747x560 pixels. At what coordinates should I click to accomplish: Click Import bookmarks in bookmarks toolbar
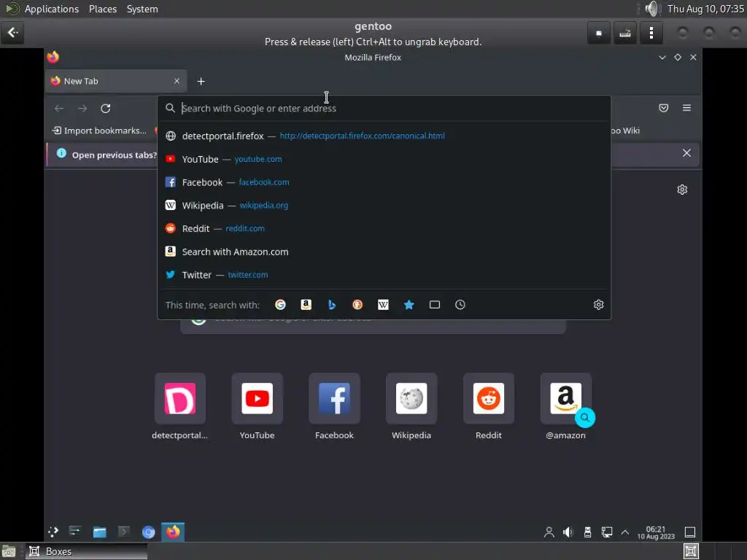point(99,131)
